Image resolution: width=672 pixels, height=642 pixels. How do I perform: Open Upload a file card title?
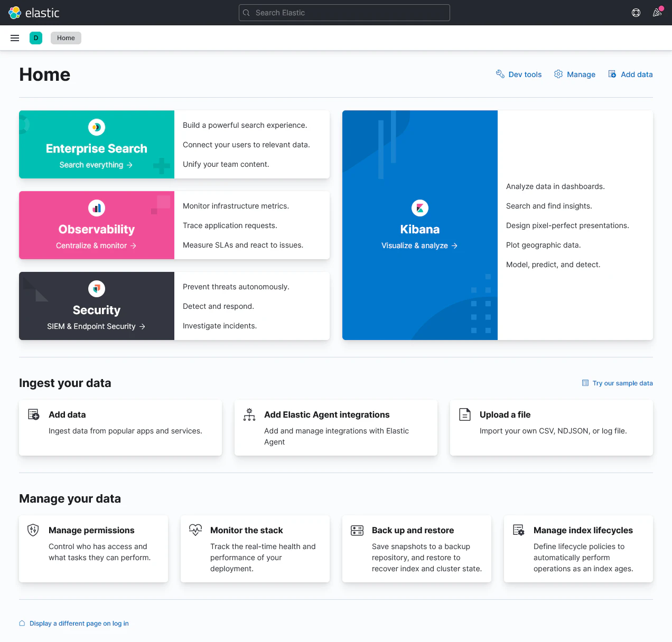pyautogui.click(x=505, y=414)
